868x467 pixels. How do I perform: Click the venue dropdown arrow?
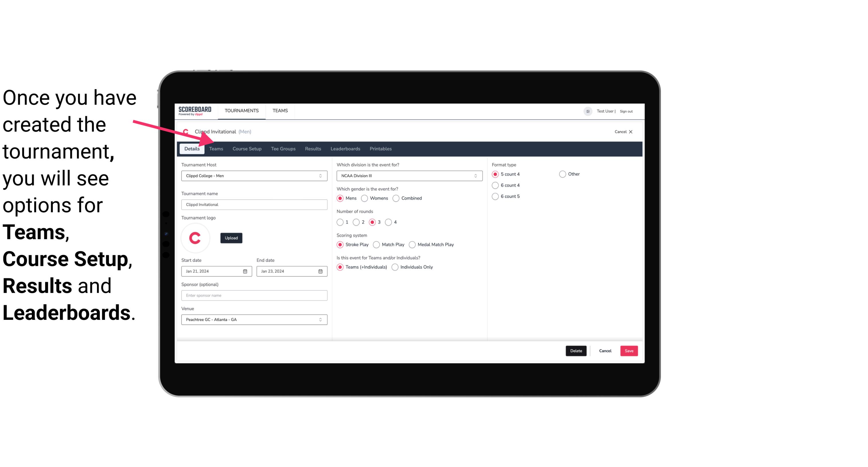[320, 319]
